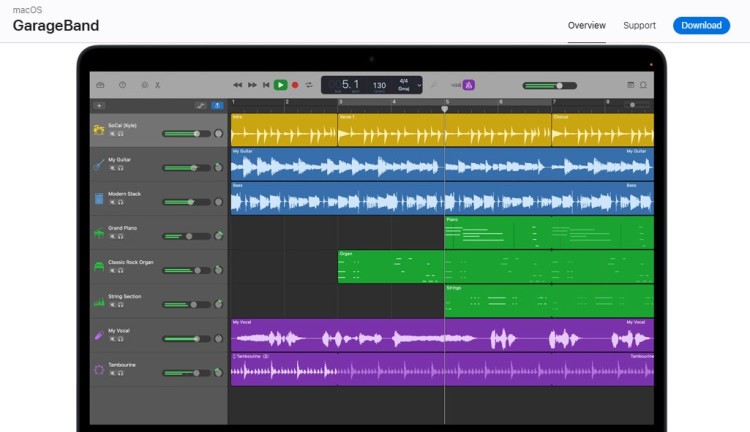Open the LCD display mode dropdown arrow
The height and width of the screenshot is (432, 750).
pyautogui.click(x=419, y=86)
